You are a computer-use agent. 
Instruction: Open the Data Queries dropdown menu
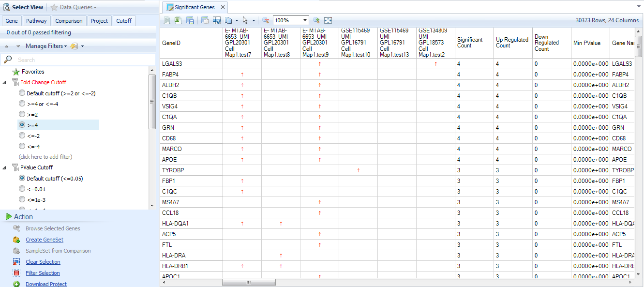pos(95,8)
